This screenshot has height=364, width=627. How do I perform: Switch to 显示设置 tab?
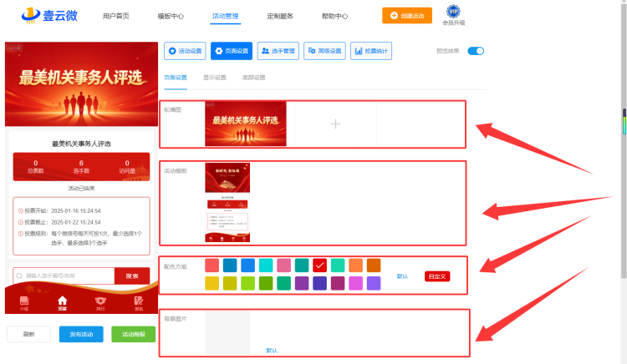point(214,78)
